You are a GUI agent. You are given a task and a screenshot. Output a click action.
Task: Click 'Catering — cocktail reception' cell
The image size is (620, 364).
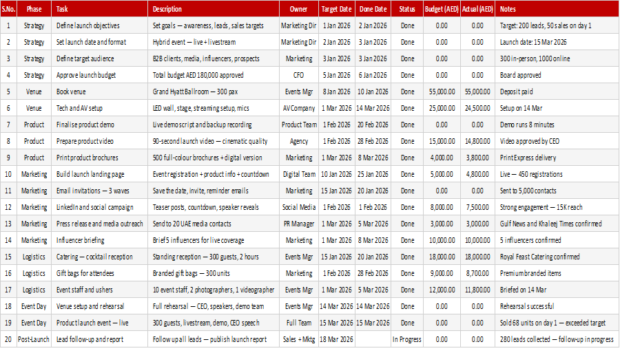(x=99, y=257)
